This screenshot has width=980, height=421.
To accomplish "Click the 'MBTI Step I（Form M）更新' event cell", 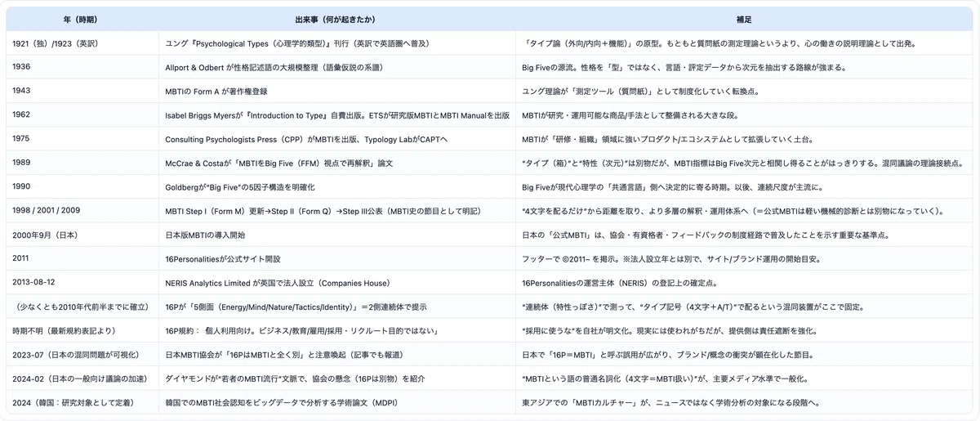I will (x=336, y=210).
